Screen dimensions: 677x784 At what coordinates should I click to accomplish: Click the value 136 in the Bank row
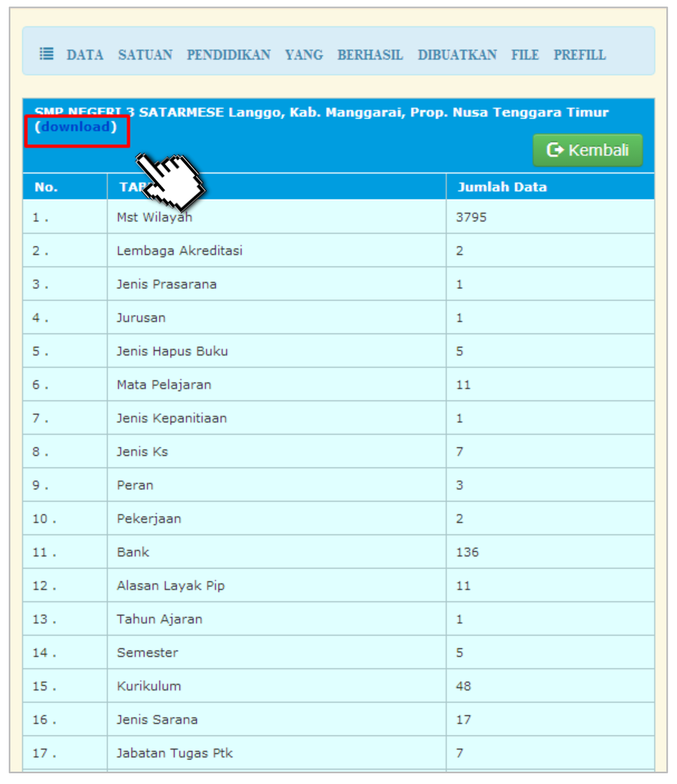click(467, 552)
